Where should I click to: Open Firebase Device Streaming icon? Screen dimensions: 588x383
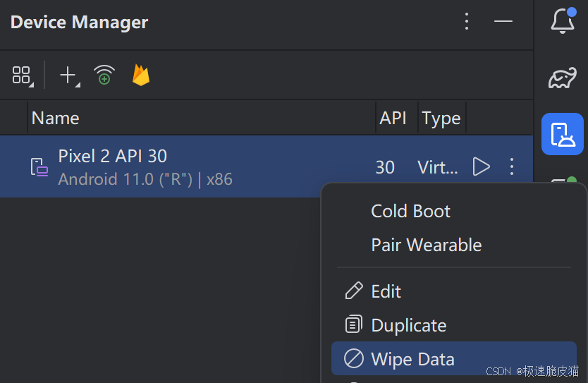coord(141,75)
